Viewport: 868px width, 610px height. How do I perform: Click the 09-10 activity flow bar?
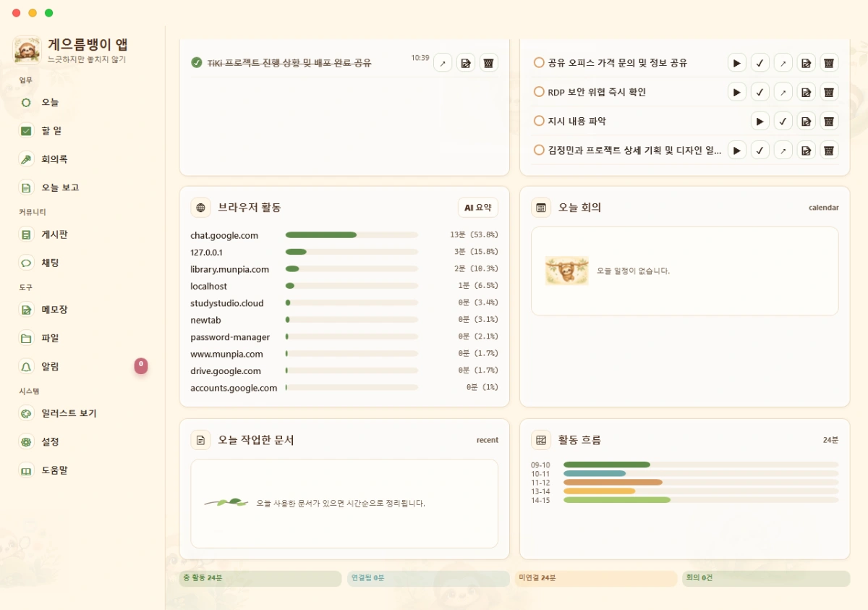coord(701,465)
